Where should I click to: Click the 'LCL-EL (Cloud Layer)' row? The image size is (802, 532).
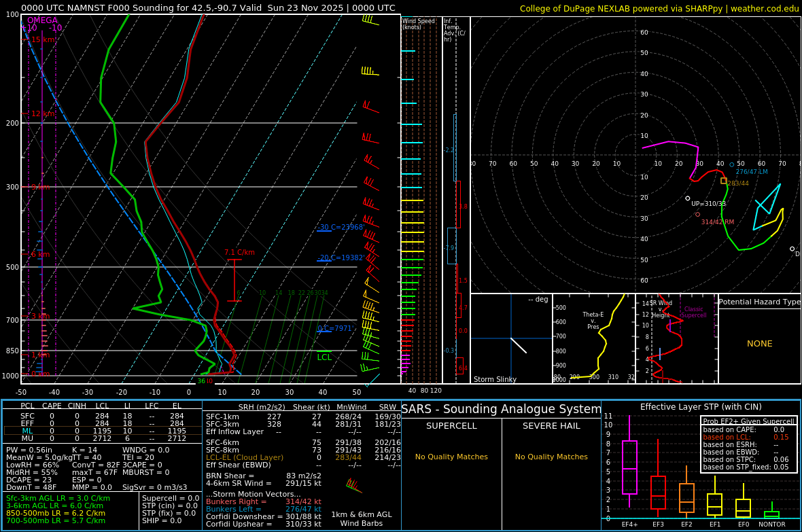[303, 457]
